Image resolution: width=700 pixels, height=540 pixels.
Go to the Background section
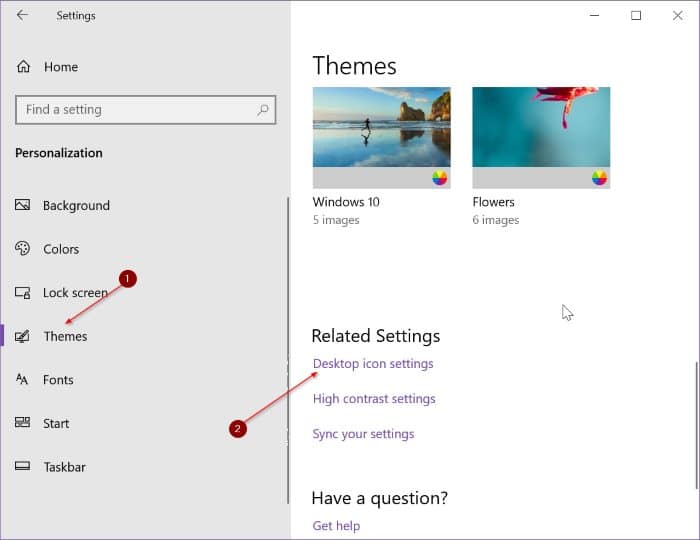click(76, 205)
